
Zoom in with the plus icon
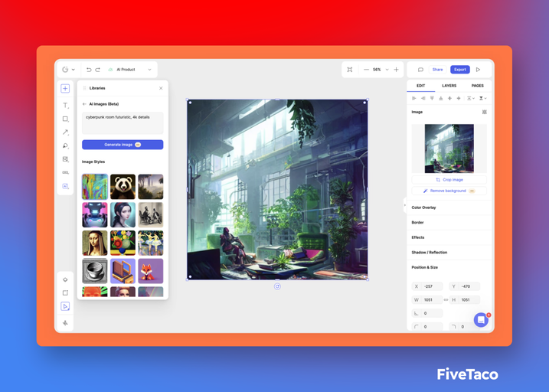[397, 70]
